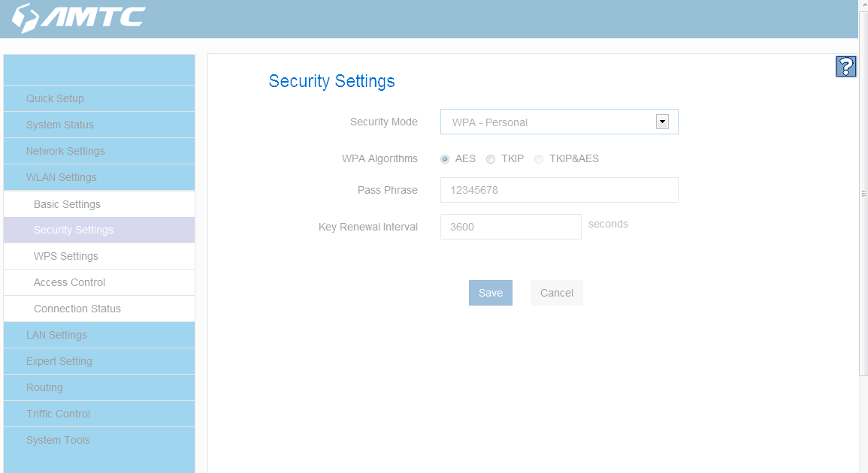This screenshot has width=868, height=473.
Task: Click the page vertical scrollbar
Action: [863, 194]
